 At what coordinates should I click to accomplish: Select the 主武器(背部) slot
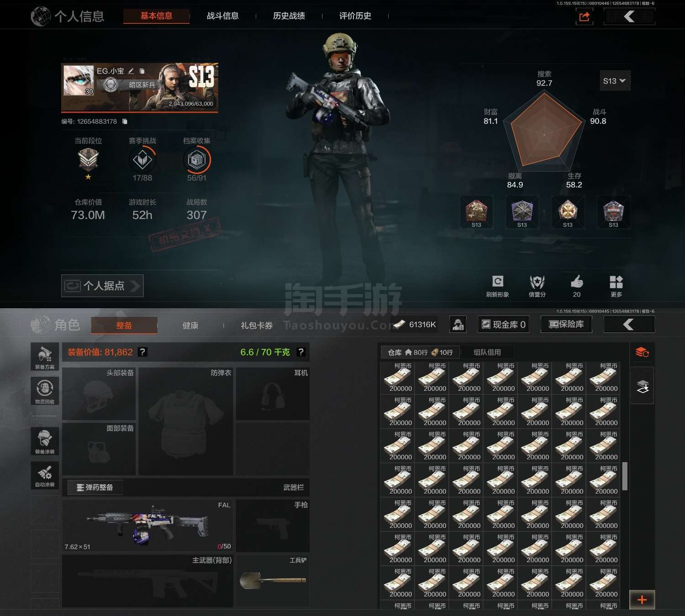pyautogui.click(x=148, y=581)
